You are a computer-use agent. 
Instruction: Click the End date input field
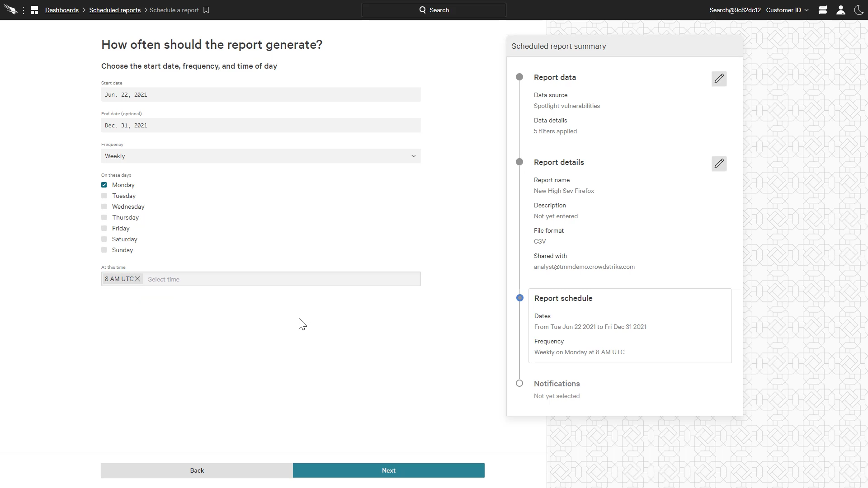pos(261,125)
